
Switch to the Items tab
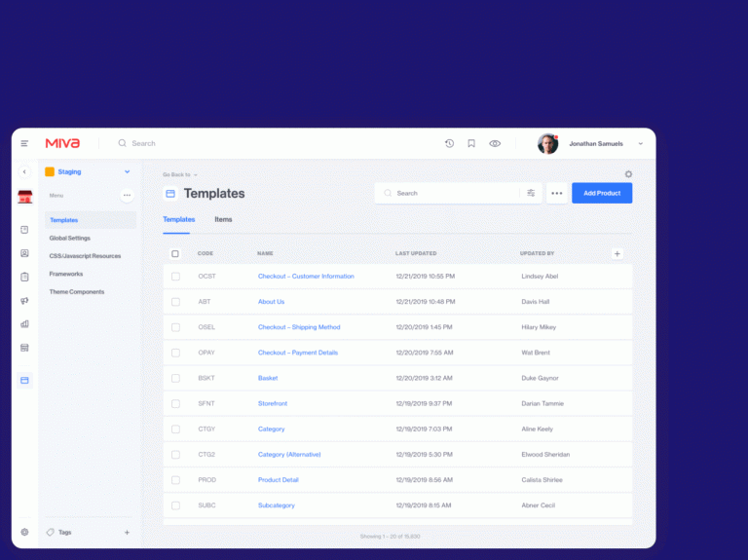[223, 219]
